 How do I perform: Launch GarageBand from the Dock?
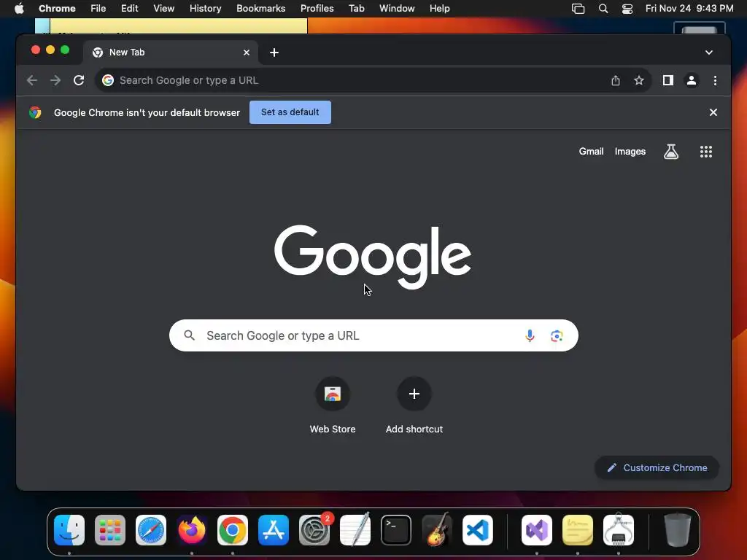437,530
